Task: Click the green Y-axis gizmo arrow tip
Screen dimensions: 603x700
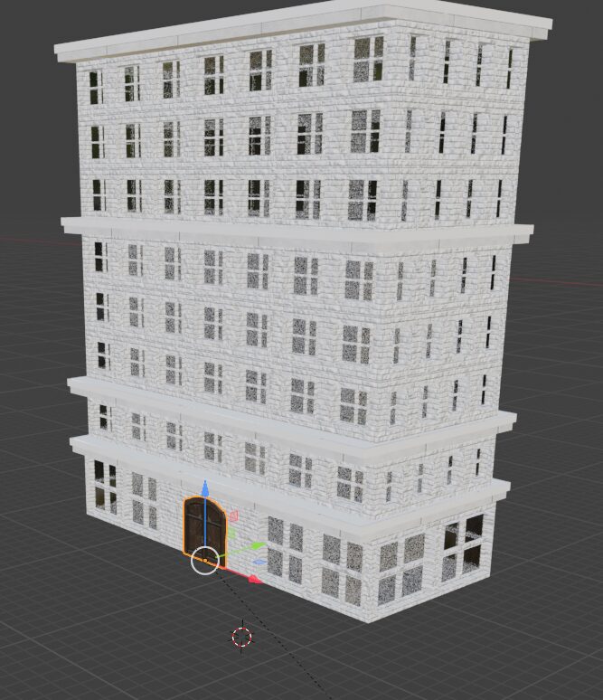Action: [x=258, y=545]
